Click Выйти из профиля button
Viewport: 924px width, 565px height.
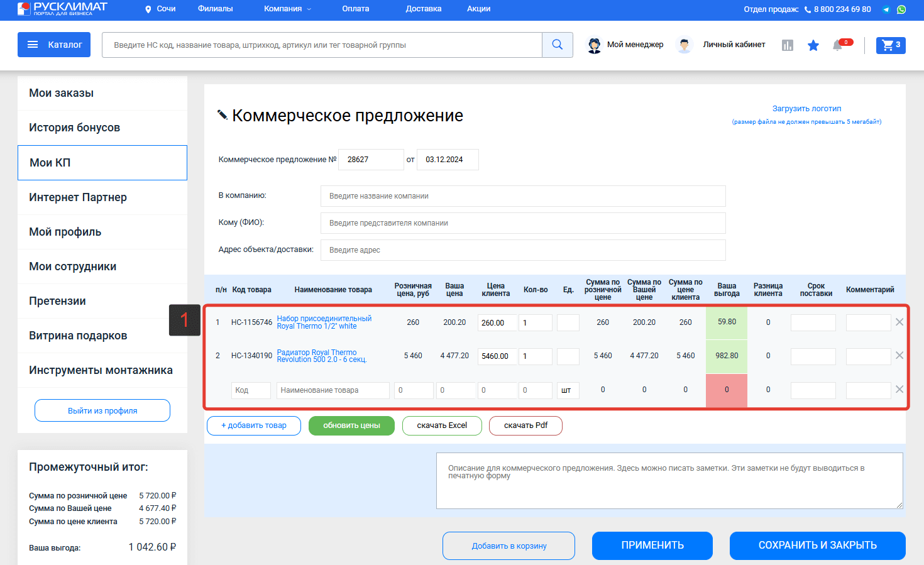coord(102,410)
